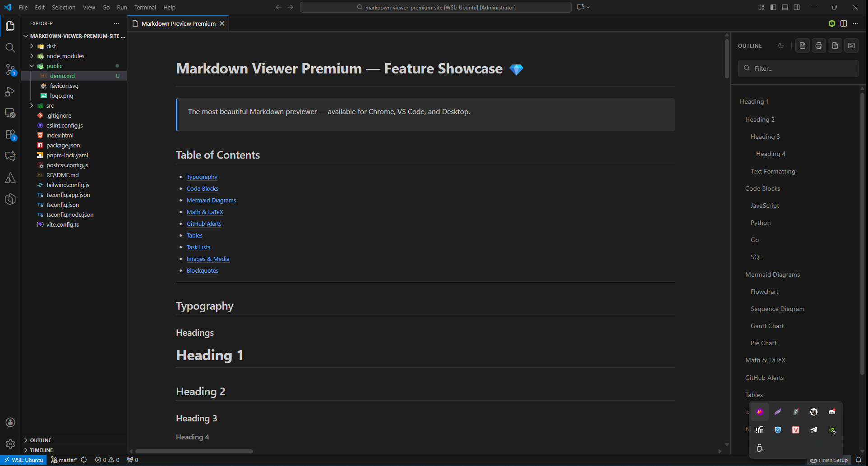The width and height of the screenshot is (868, 466).
Task: Open the Run and Debug view
Action: 10,91
